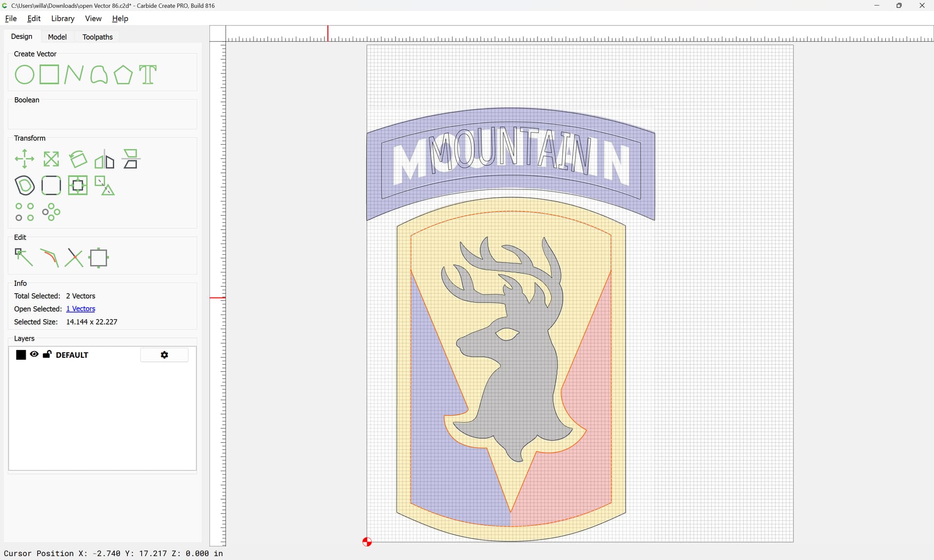Screen dimensions: 934x560
Task: Open the Circular Array tool
Action: pos(51,212)
